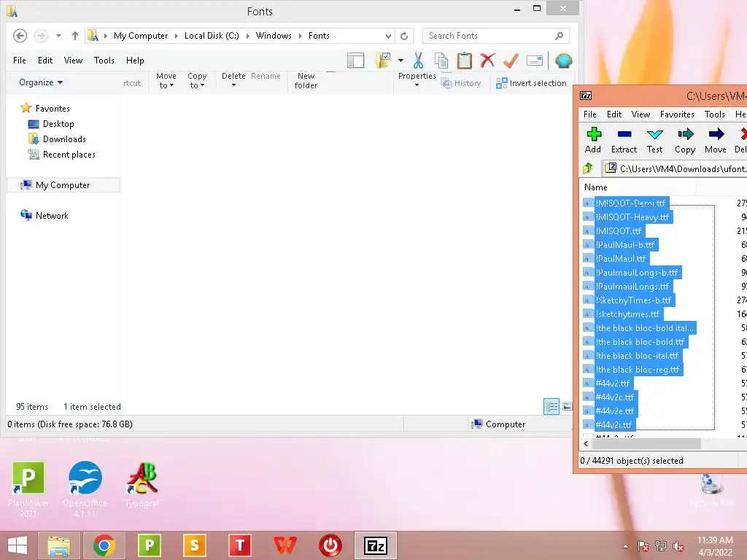Viewport: 747px width, 560px height.
Task: Select #44v2c.ttf in 7-Zip list
Action: click(x=614, y=397)
